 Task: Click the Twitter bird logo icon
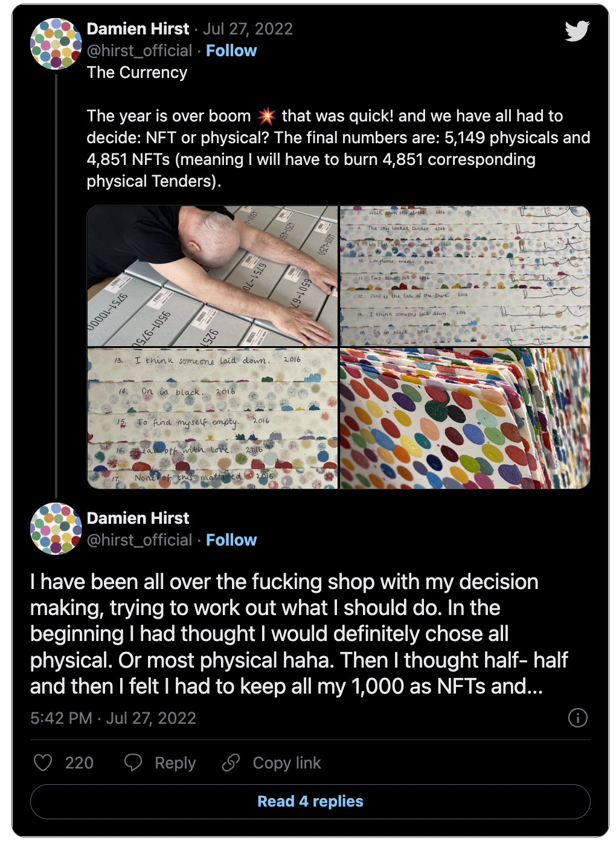pos(577,31)
